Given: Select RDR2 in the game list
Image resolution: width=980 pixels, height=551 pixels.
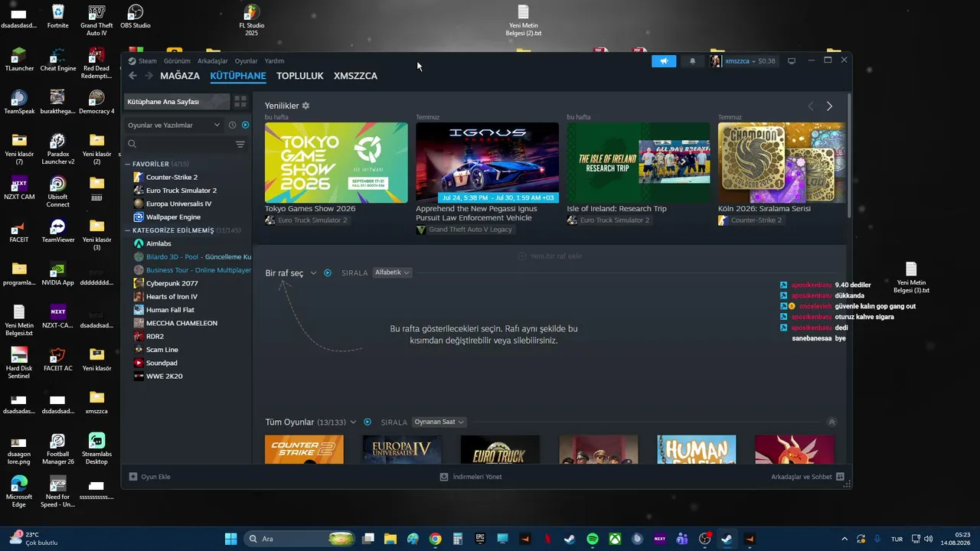Looking at the screenshot, I should tap(155, 337).
